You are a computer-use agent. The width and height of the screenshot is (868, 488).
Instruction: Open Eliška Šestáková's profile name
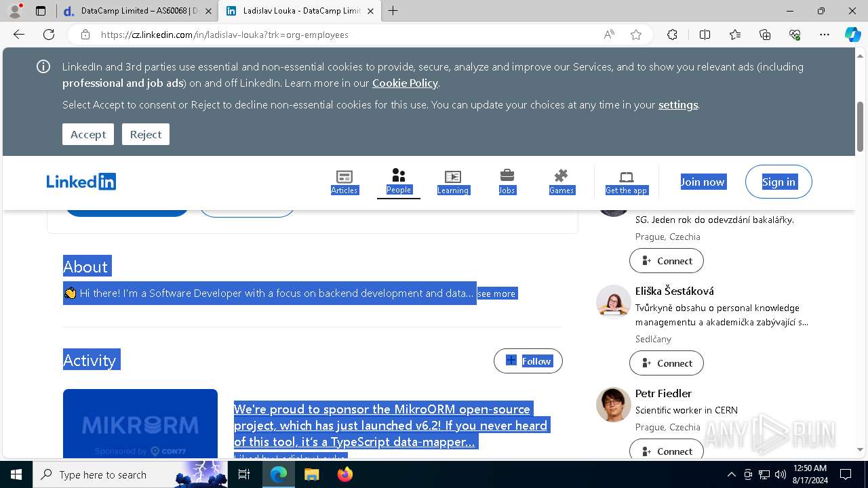(675, 291)
